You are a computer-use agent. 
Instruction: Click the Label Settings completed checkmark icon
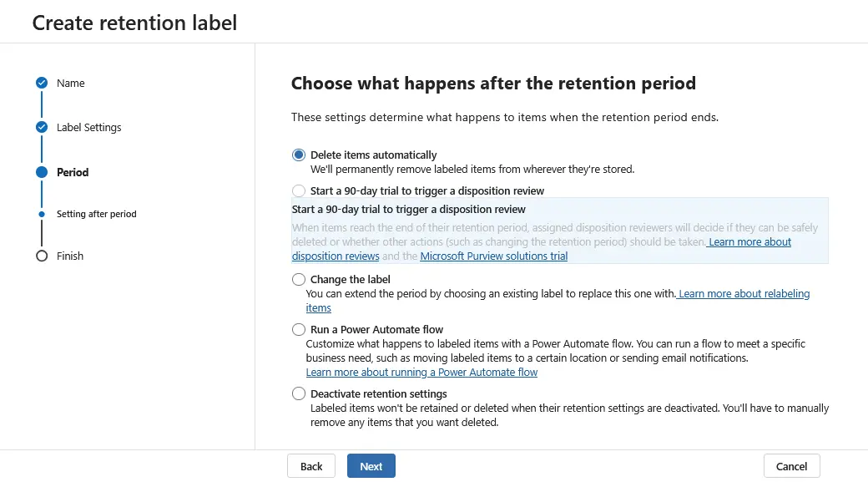[x=42, y=127]
